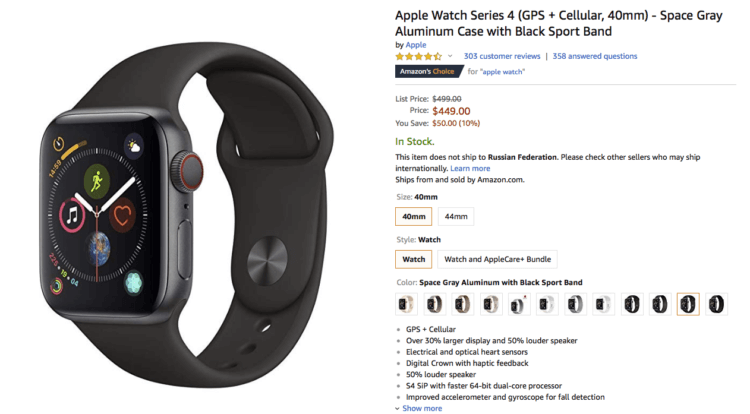Click the Apple brand link
Image resolution: width=750 pixels, height=414 pixels.
[416, 44]
